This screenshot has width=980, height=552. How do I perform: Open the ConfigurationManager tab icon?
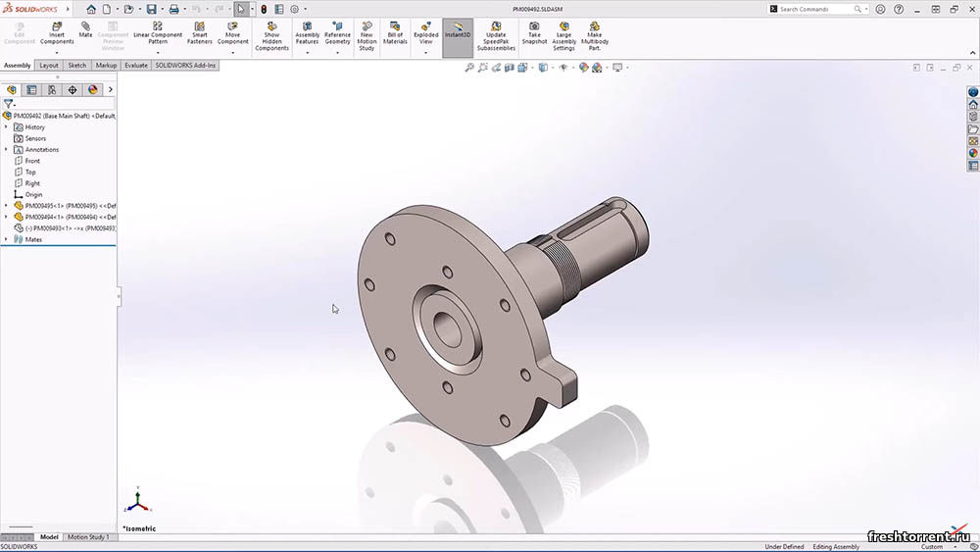(x=52, y=89)
